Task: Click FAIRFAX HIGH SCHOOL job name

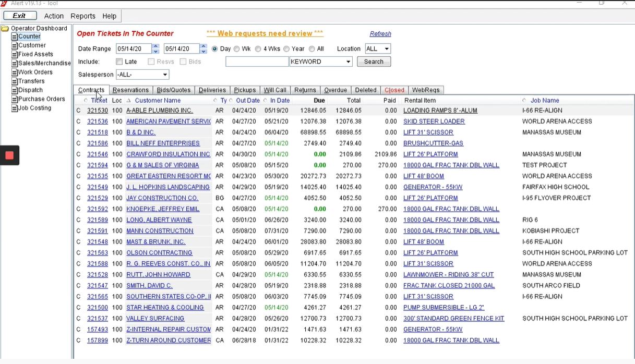Action: (556, 187)
